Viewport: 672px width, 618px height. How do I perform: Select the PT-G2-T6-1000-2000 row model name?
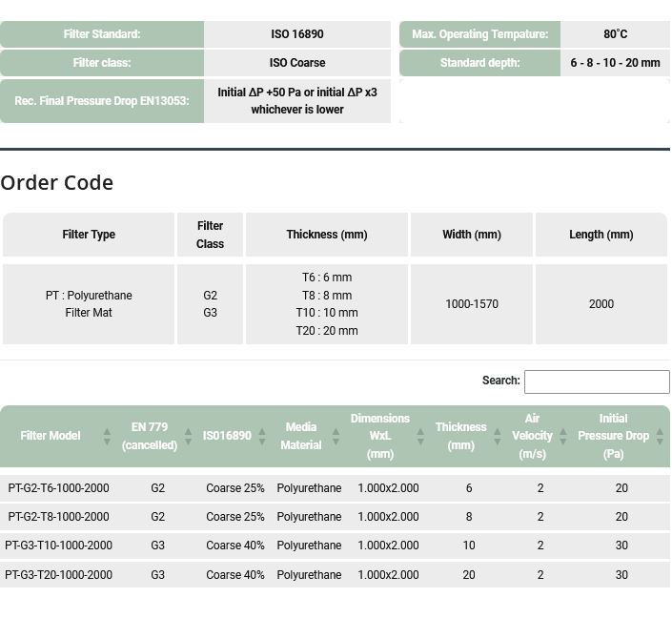[58, 488]
